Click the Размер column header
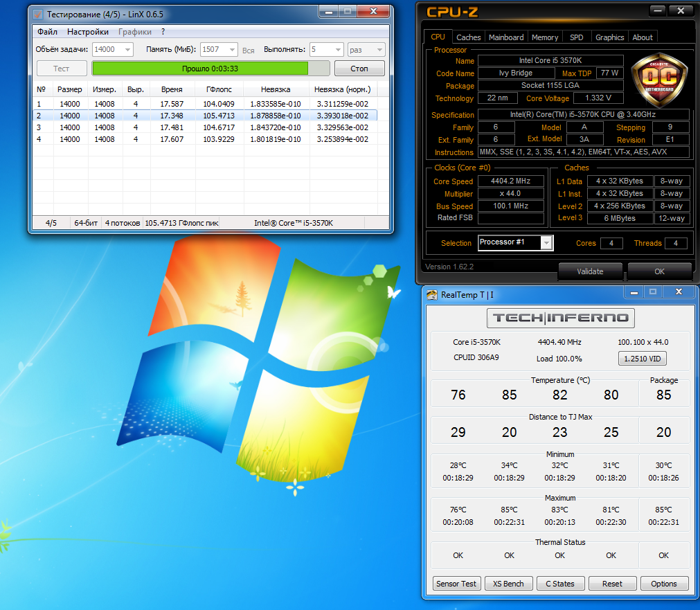The height and width of the screenshot is (610, 700). pos(70,89)
